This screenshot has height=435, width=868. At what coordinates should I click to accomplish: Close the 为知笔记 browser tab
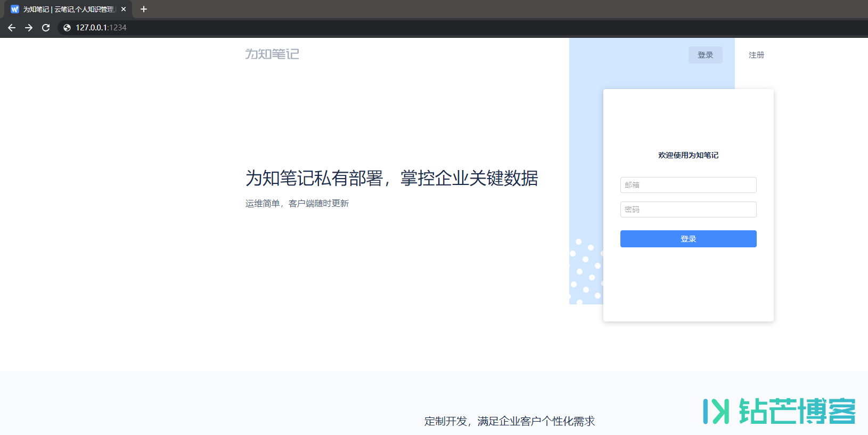click(124, 9)
